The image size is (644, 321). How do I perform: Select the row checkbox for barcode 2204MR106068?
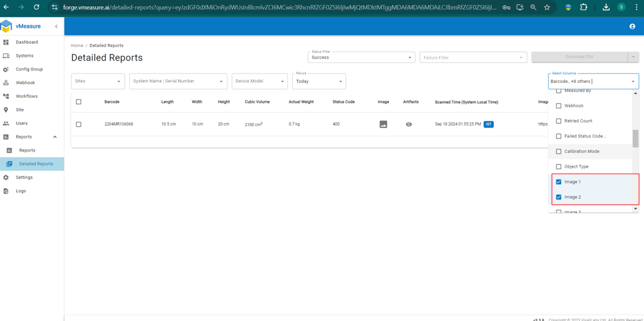point(78,124)
